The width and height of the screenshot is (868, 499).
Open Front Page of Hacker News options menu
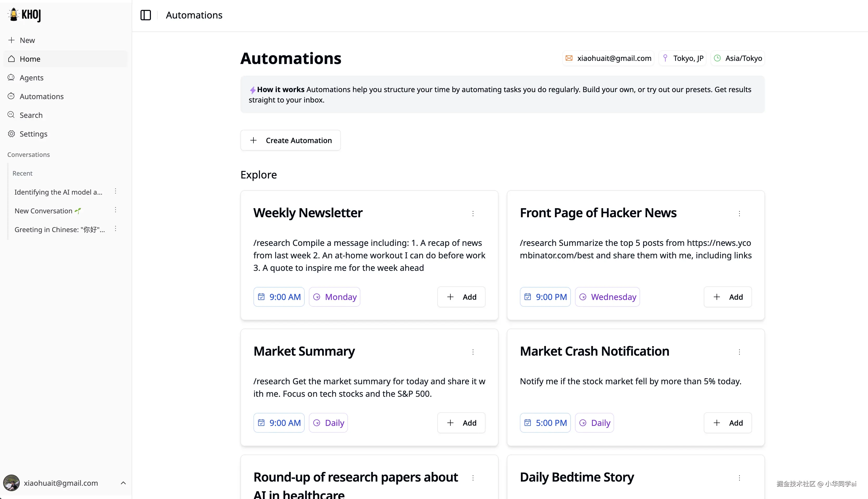pyautogui.click(x=739, y=214)
